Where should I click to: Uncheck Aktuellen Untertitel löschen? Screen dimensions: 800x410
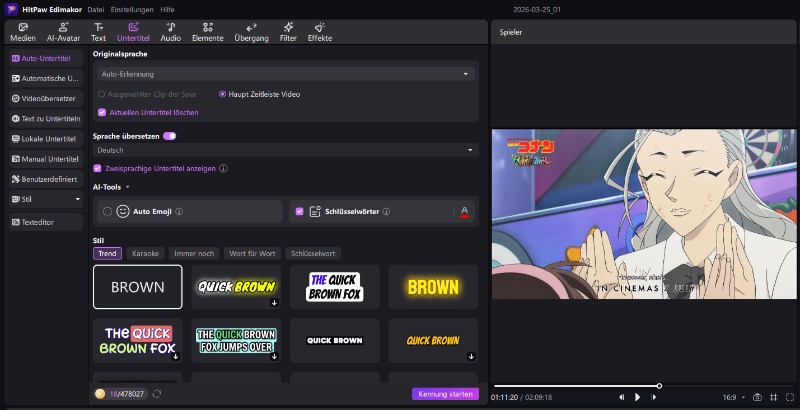(102, 112)
